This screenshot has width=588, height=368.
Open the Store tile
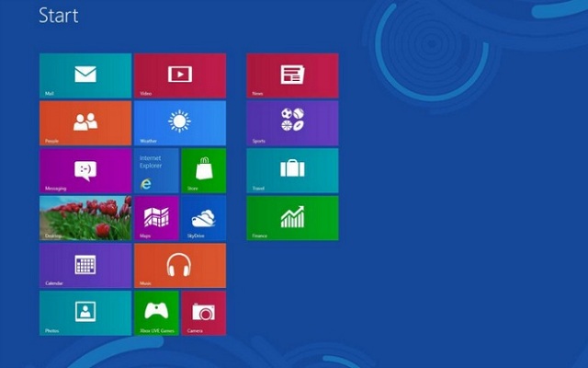[204, 170]
